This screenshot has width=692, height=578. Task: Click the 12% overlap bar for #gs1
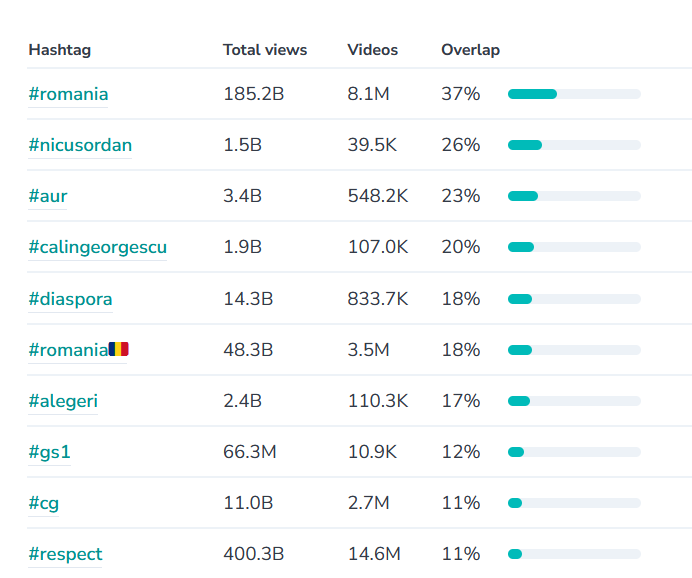tap(574, 452)
